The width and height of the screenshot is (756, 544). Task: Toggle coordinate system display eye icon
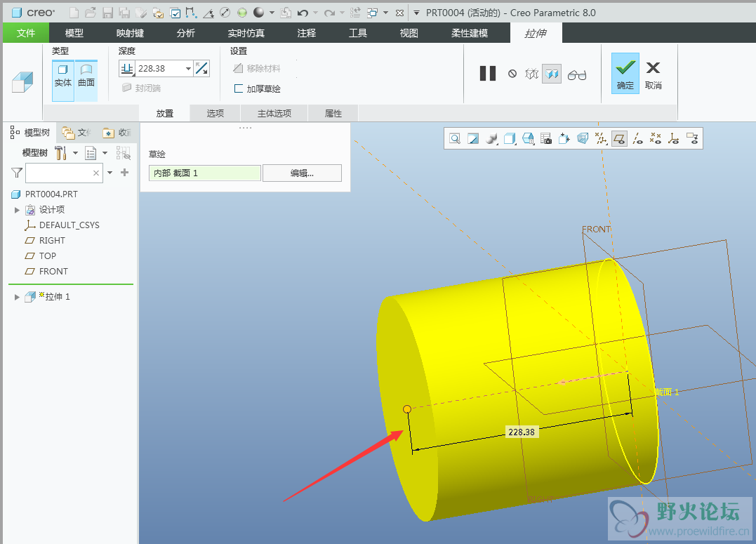coord(674,139)
